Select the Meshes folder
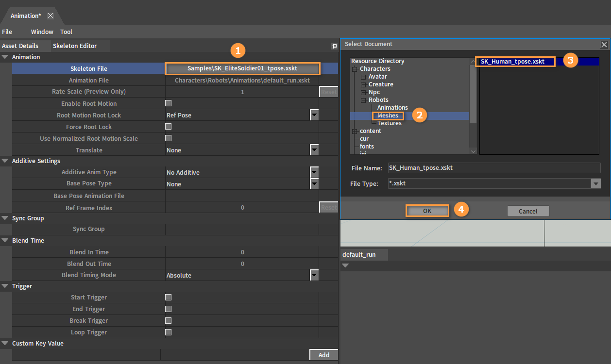Viewport: 611px width, 364px height. pyautogui.click(x=388, y=116)
